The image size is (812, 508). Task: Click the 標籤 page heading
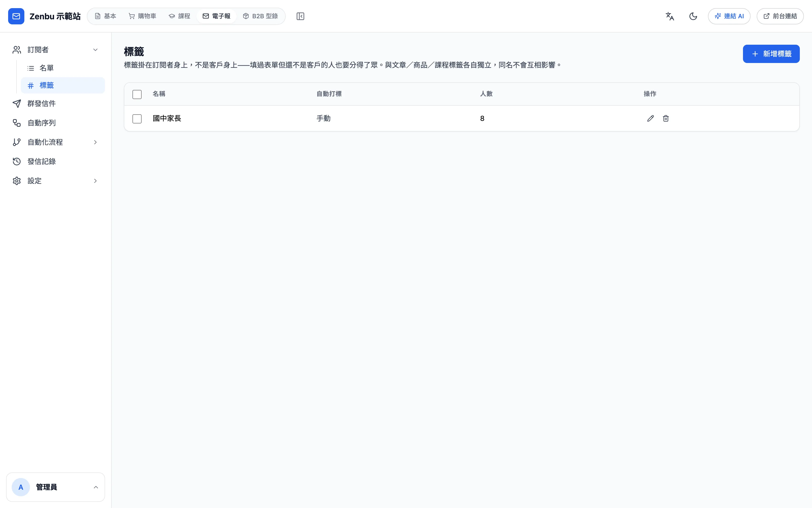tap(134, 51)
